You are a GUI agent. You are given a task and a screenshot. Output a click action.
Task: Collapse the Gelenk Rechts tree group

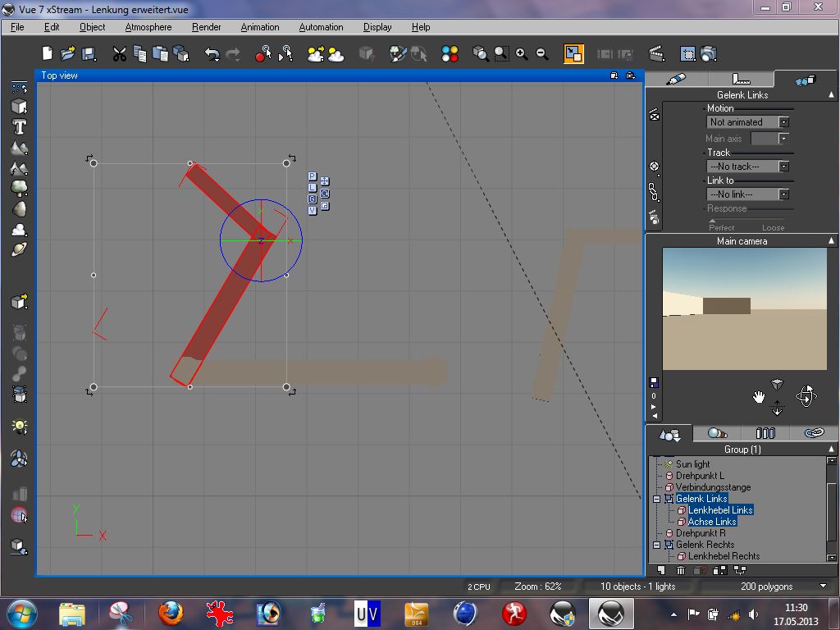(x=656, y=545)
